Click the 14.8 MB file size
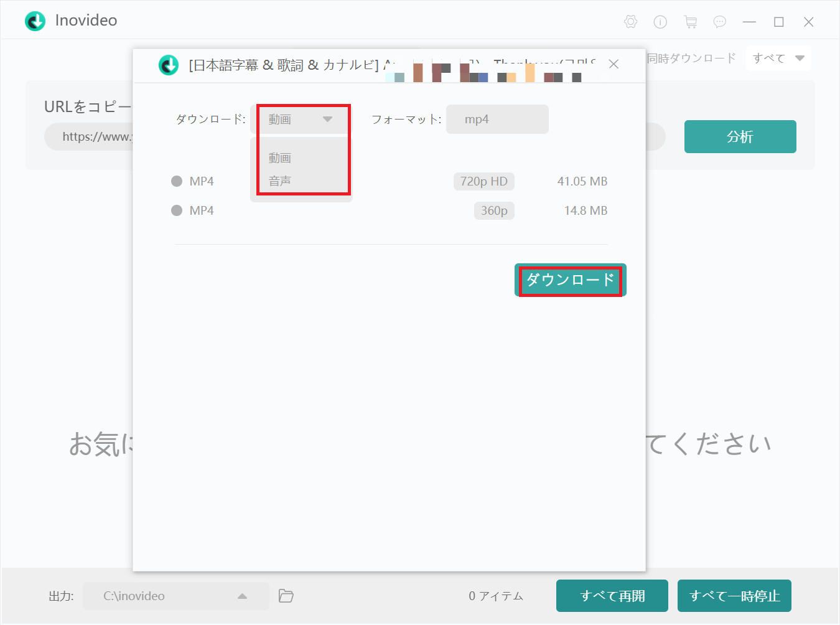Viewport: 840px width, 625px height. coord(586,210)
